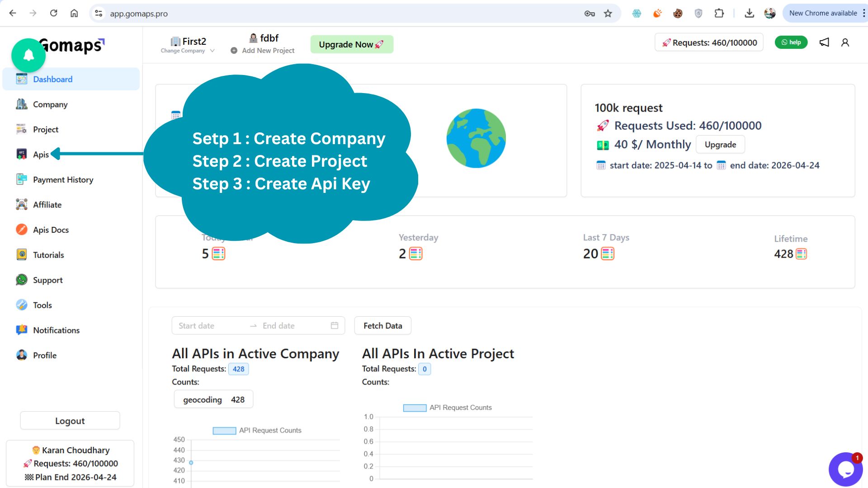The width and height of the screenshot is (868, 488).
Task: Click the Support WhatsApp icon
Action: (22, 280)
